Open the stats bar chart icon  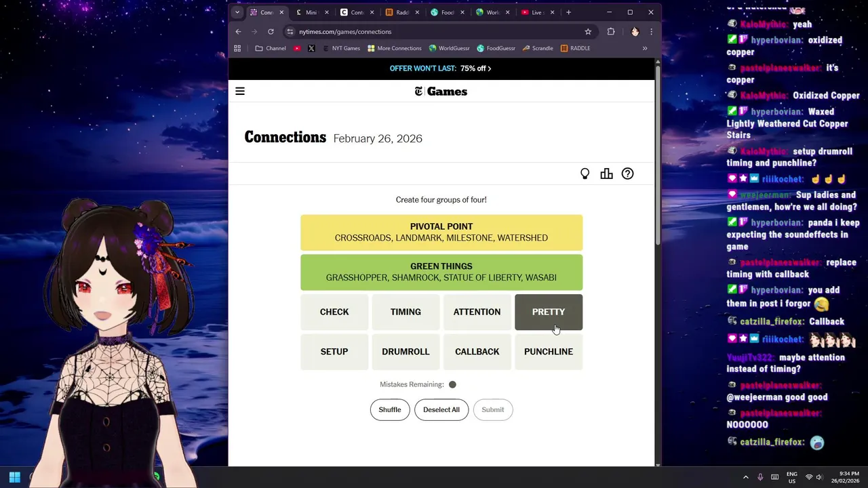point(606,174)
